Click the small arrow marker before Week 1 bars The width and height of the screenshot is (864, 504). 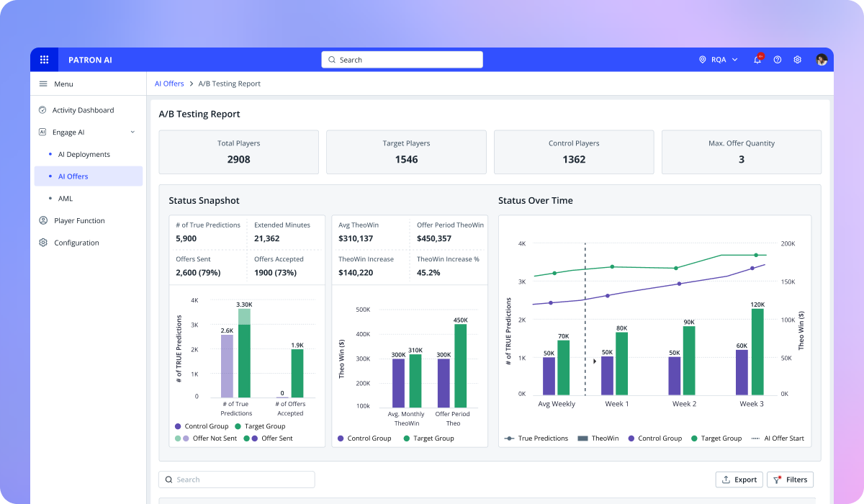click(595, 361)
